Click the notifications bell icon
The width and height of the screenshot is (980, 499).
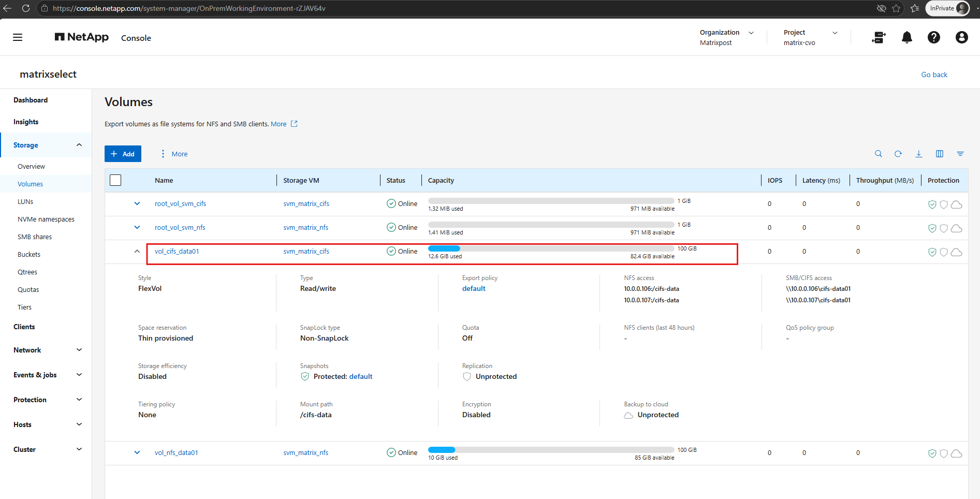(x=907, y=37)
